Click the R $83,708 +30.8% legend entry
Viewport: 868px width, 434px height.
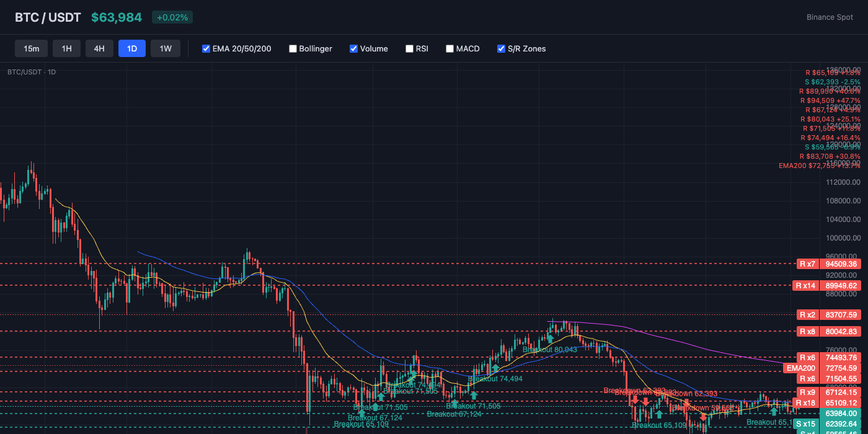coord(830,156)
